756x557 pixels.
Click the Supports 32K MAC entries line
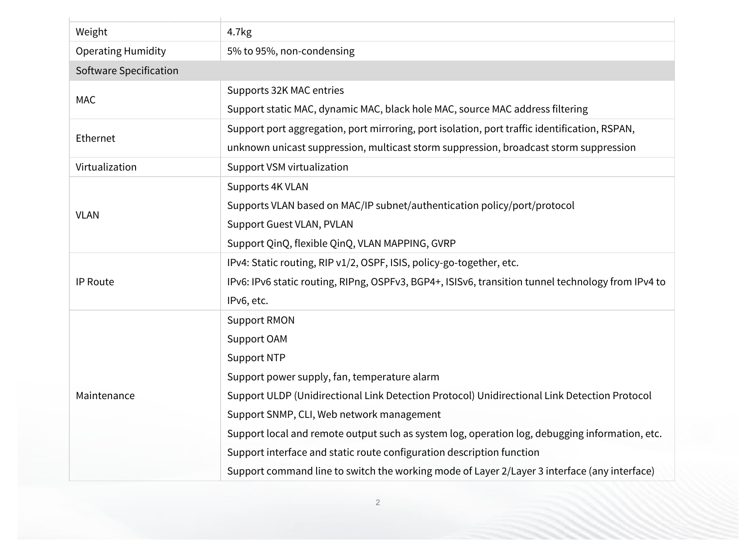pyautogui.click(x=285, y=90)
